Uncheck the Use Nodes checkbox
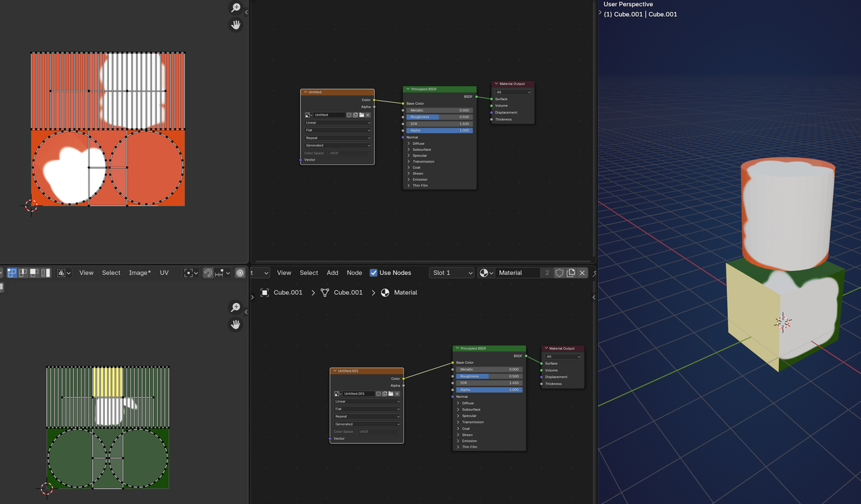861x504 pixels. (x=374, y=273)
